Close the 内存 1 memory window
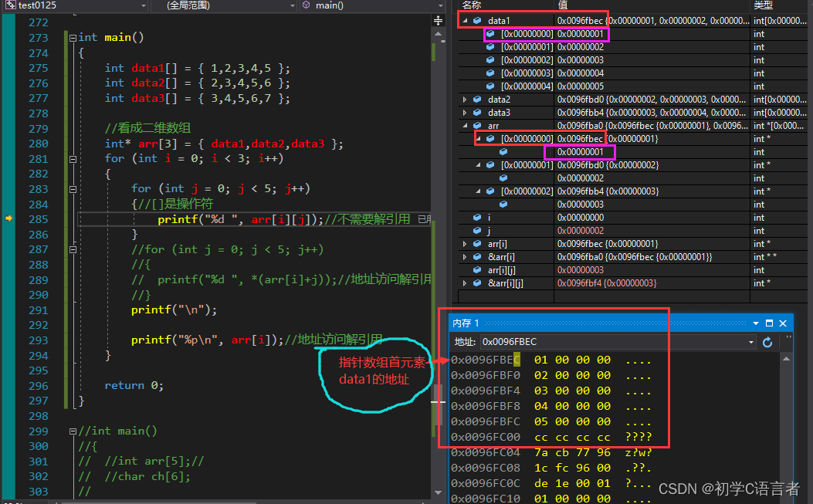813x504 pixels. (782, 323)
